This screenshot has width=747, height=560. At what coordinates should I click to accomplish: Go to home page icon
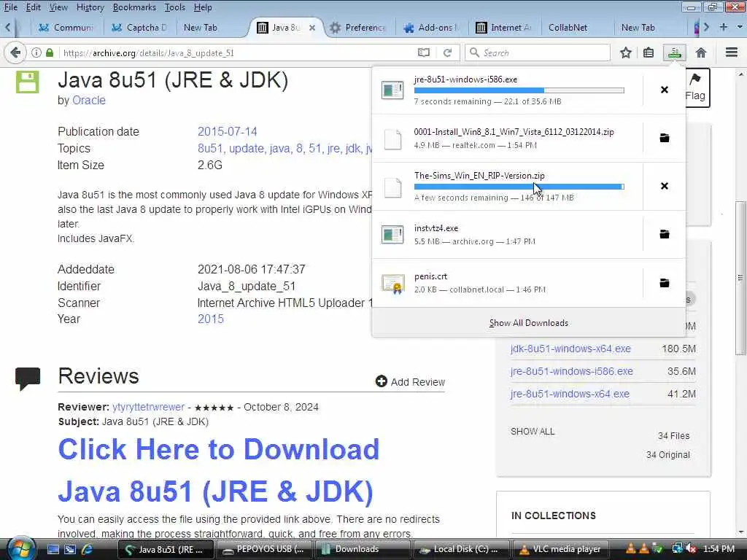[x=701, y=52]
